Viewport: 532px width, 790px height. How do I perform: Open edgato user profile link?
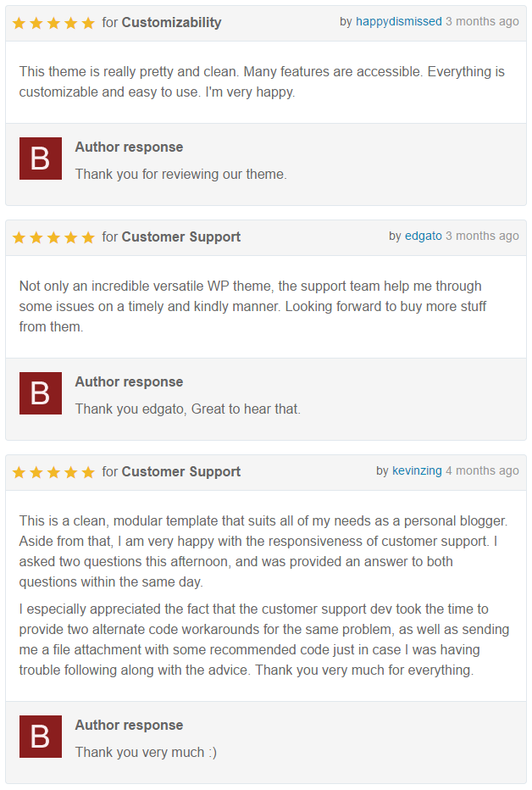[424, 236]
